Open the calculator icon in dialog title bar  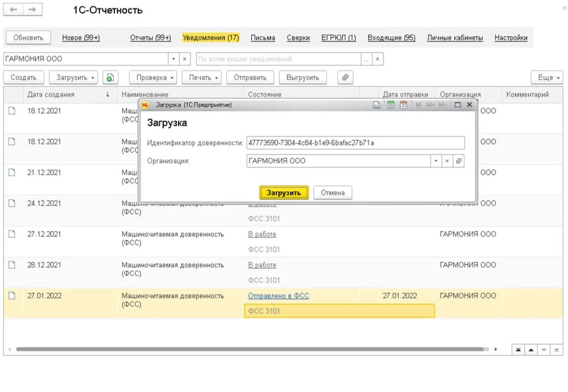pos(390,105)
